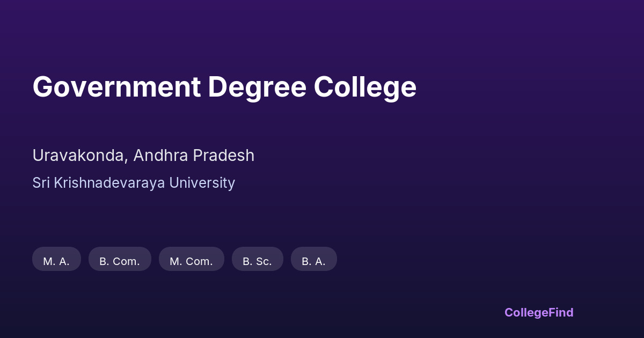Open the CollegeFind brand link
644x338 pixels.
pyautogui.click(x=538, y=312)
